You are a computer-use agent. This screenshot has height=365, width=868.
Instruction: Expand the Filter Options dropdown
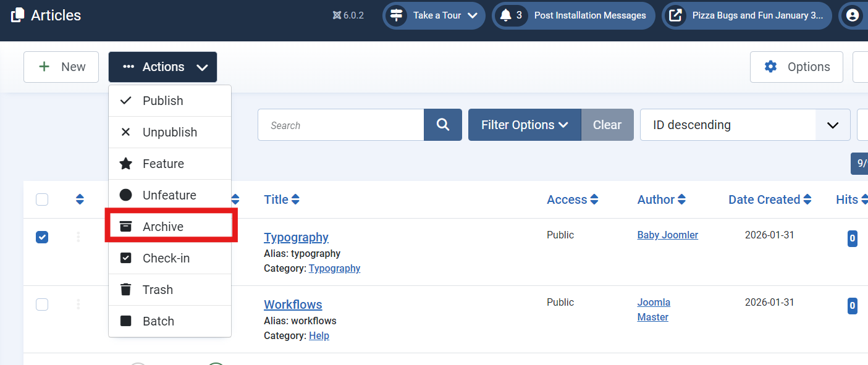pos(525,125)
